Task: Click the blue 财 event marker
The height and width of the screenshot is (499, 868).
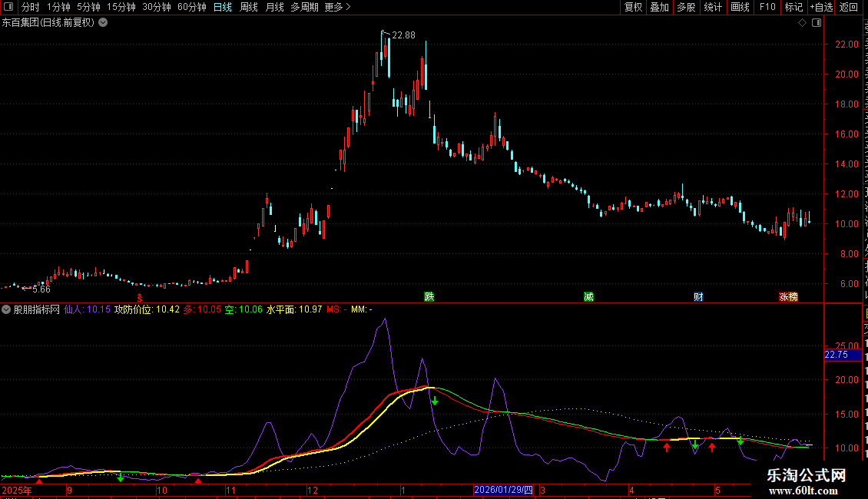Action: (x=698, y=296)
